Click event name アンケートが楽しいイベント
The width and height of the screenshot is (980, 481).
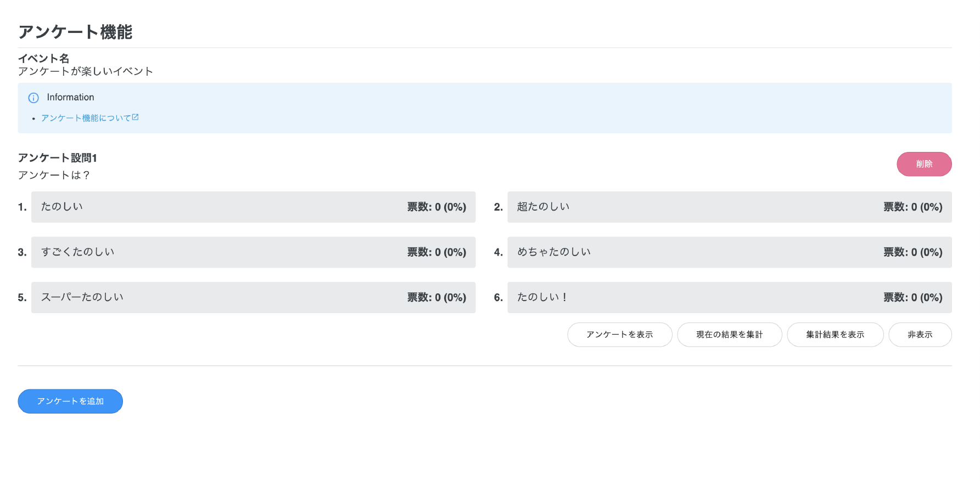click(85, 71)
